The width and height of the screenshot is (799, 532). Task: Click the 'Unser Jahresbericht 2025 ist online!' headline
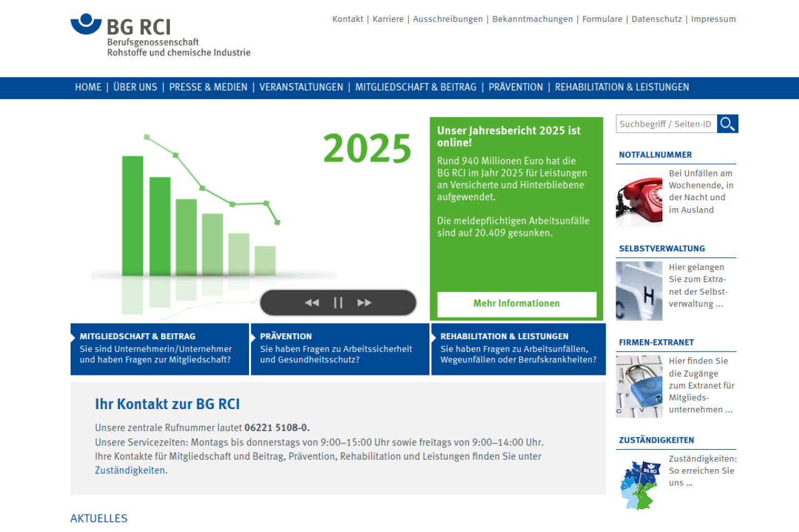509,137
